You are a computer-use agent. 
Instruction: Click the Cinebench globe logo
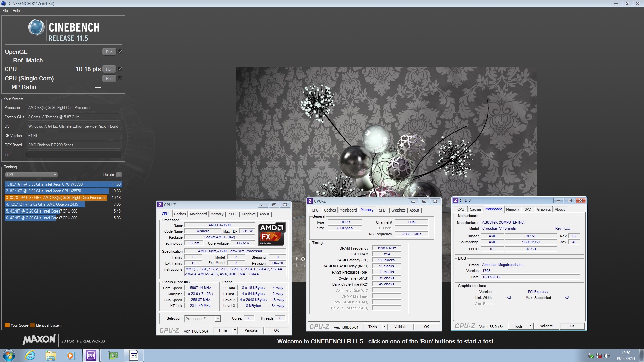pos(36,27)
